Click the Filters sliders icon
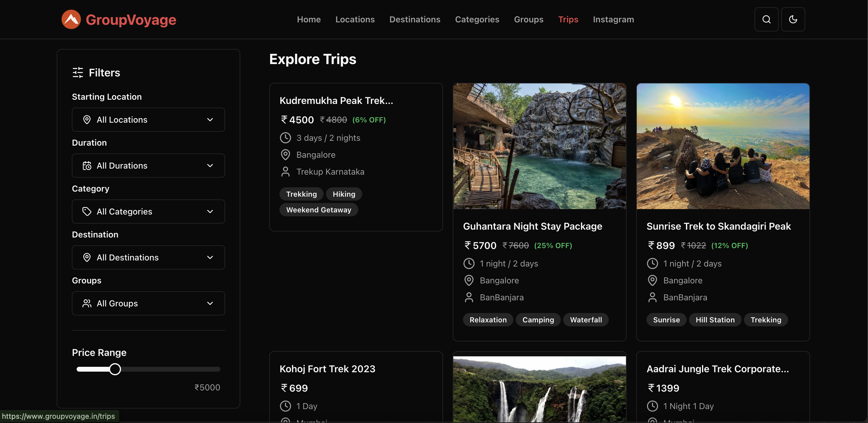The height and width of the screenshot is (423, 868). pos(77,73)
